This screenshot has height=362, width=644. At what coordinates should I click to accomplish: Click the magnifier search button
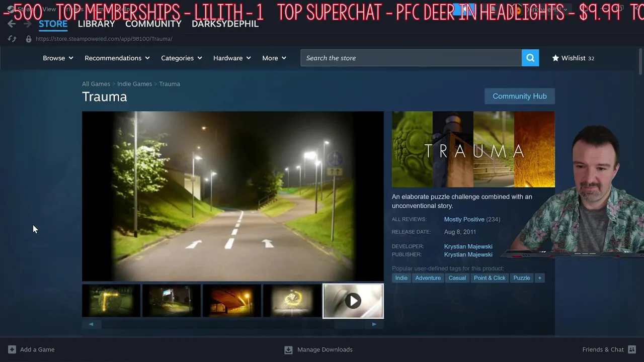(x=530, y=58)
